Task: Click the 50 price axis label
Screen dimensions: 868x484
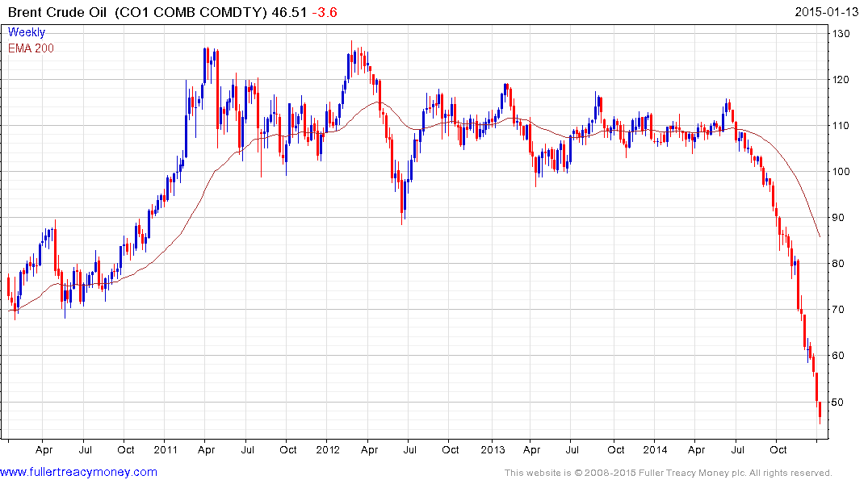Action: [838, 403]
